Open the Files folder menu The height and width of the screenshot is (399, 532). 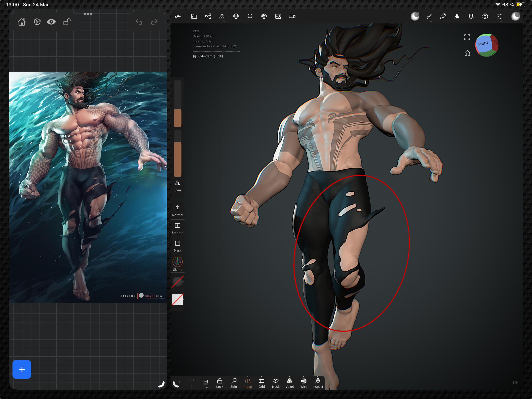[x=194, y=16]
